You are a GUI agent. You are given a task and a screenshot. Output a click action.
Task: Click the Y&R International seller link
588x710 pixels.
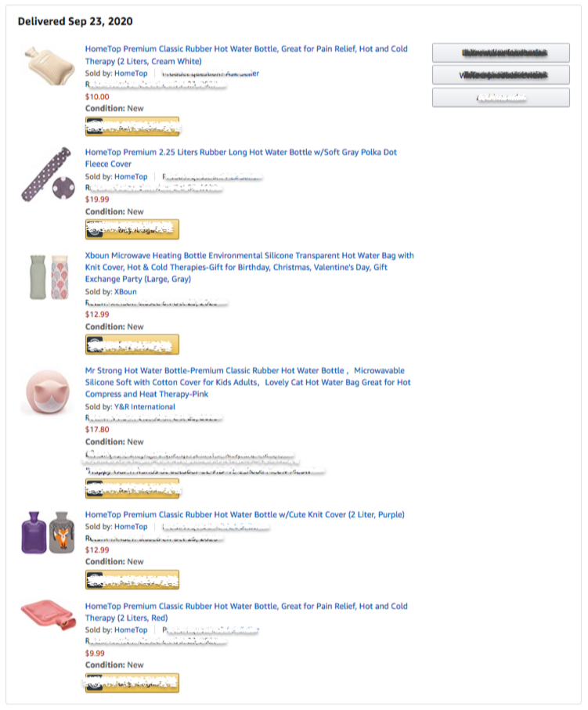pos(144,407)
